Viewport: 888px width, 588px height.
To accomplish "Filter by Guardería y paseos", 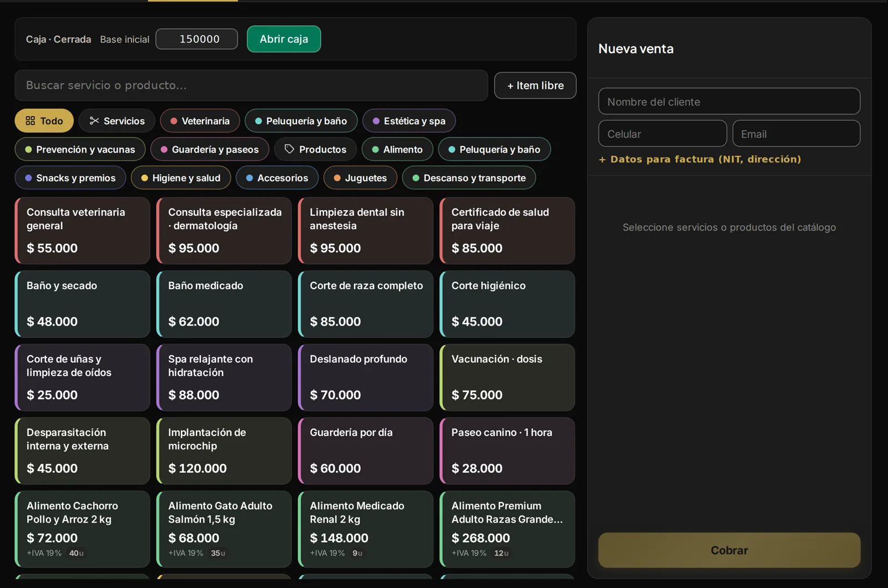I will click(210, 149).
